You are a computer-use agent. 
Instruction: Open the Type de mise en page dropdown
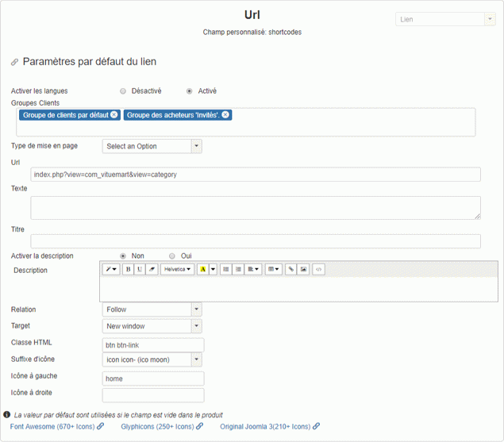click(x=152, y=146)
